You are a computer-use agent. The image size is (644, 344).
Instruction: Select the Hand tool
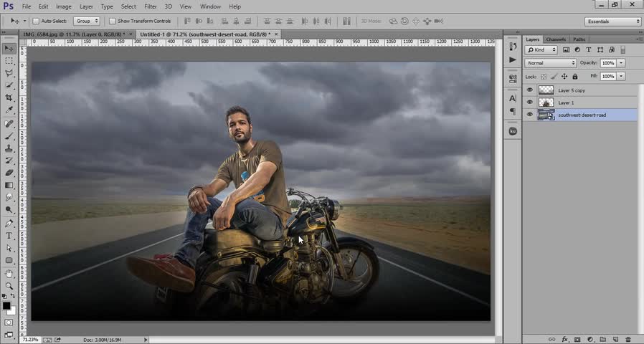(x=9, y=273)
